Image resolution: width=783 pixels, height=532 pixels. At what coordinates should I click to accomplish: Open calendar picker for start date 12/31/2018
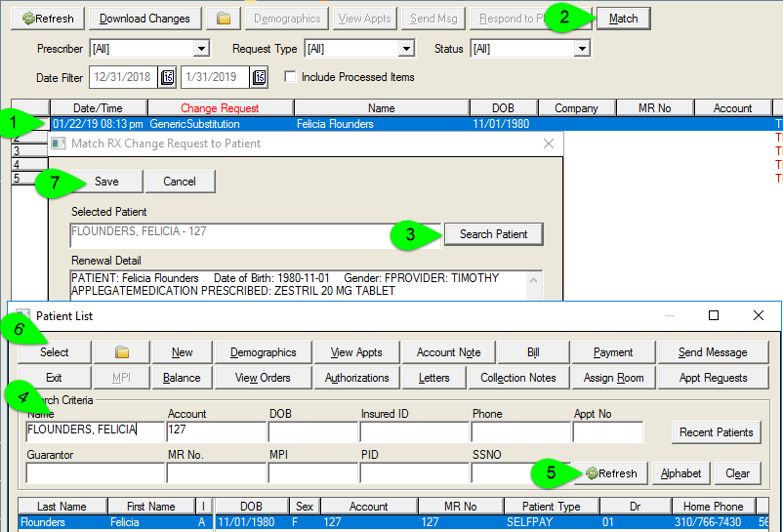167,77
